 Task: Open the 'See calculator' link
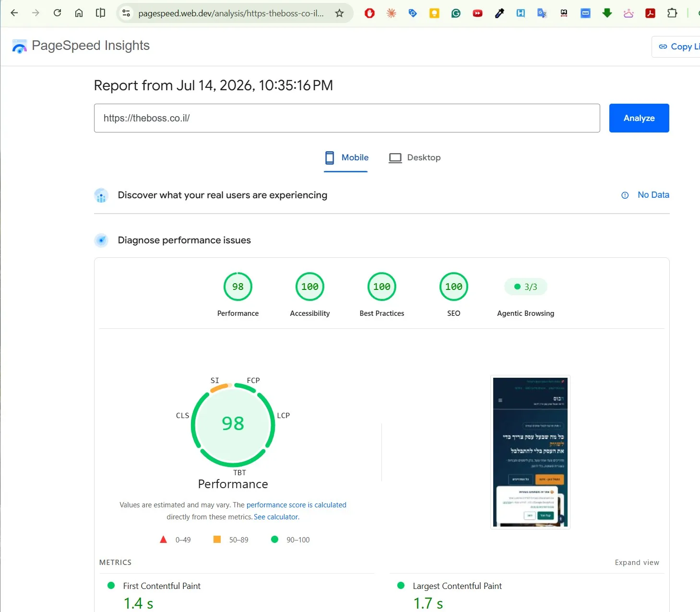click(276, 517)
